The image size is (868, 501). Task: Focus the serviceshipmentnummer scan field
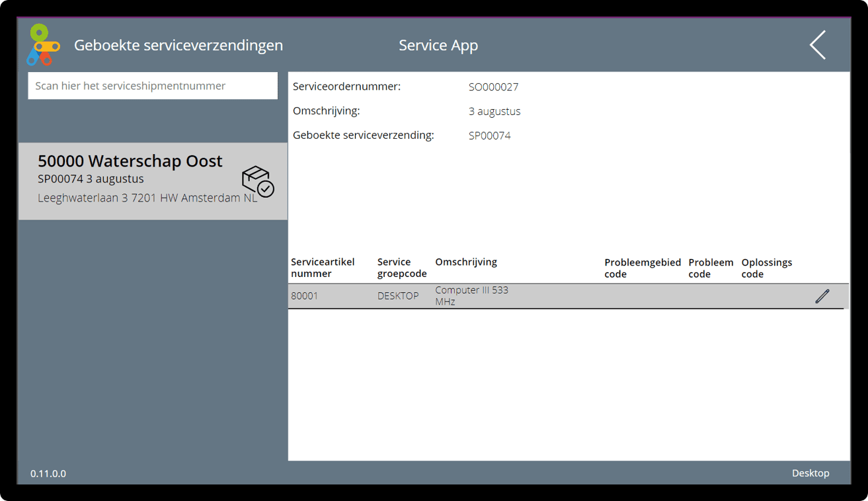(x=153, y=86)
